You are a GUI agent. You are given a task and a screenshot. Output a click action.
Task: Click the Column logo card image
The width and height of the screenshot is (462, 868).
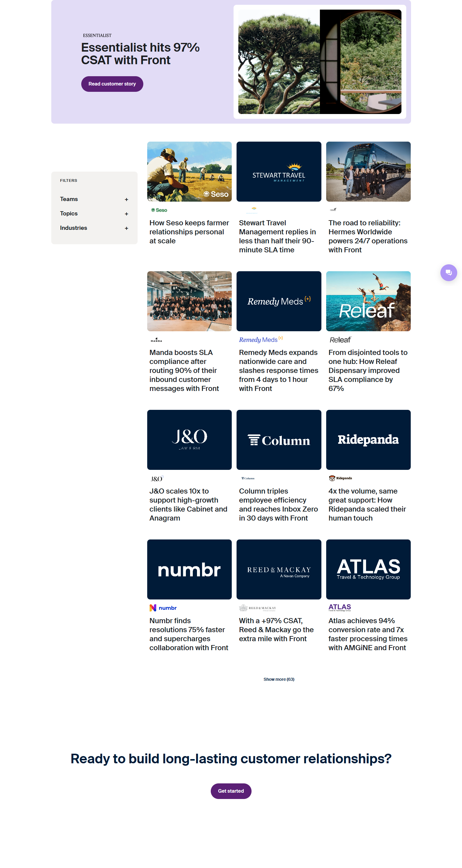[279, 440]
